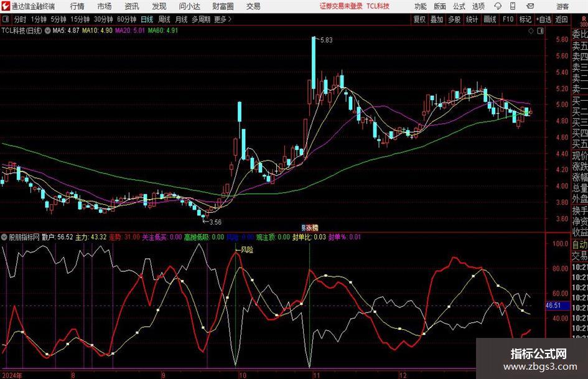Click the 返回 back button
Viewport: 588px width, 379px height.
[x=561, y=19]
